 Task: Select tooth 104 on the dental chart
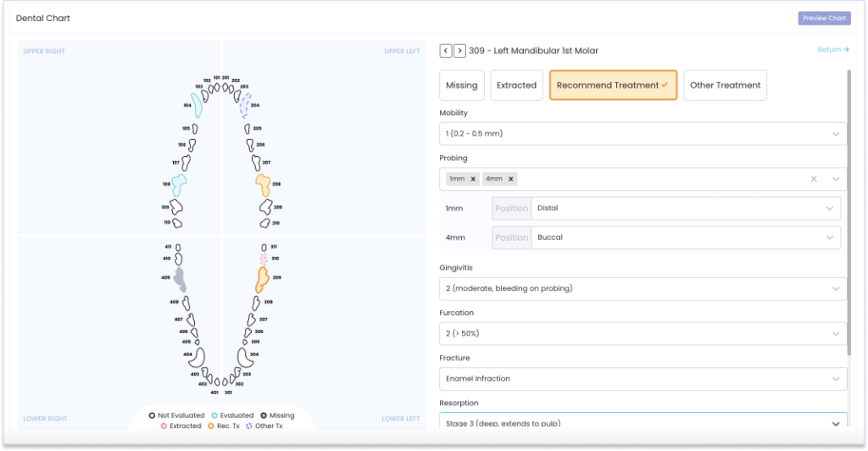[197, 105]
